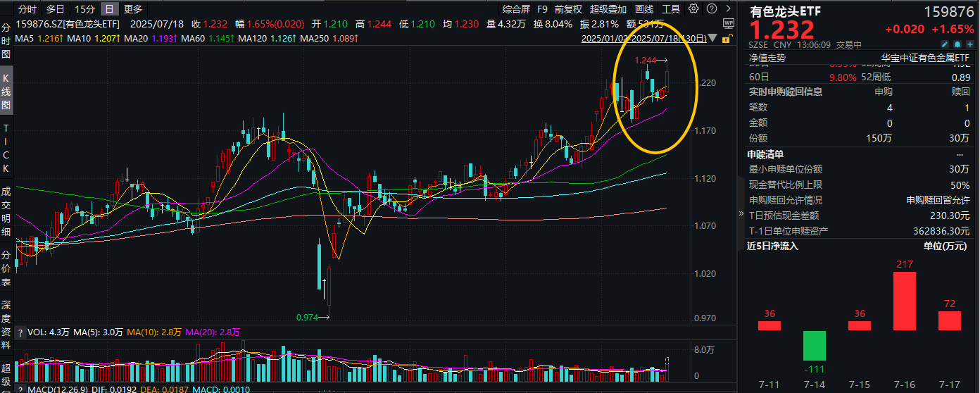The width and height of the screenshot is (980, 393).
Task: Open chart settings gear icon
Action: coord(693,9)
